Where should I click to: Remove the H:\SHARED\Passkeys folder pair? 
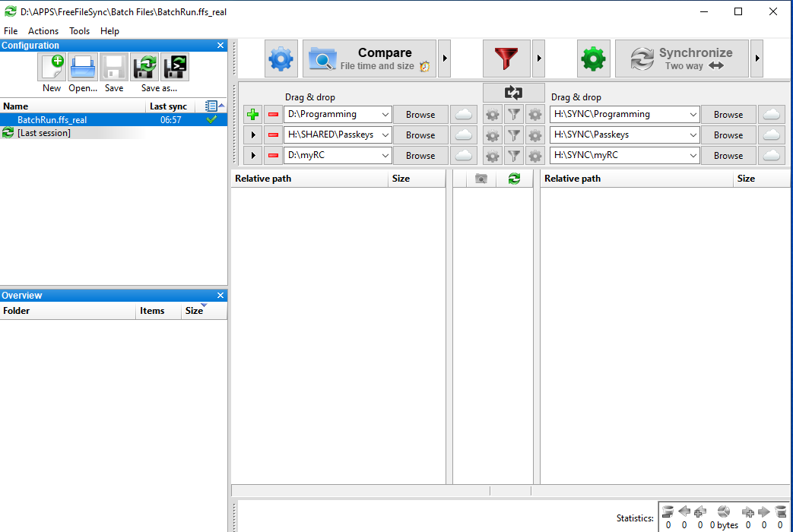pyautogui.click(x=273, y=135)
